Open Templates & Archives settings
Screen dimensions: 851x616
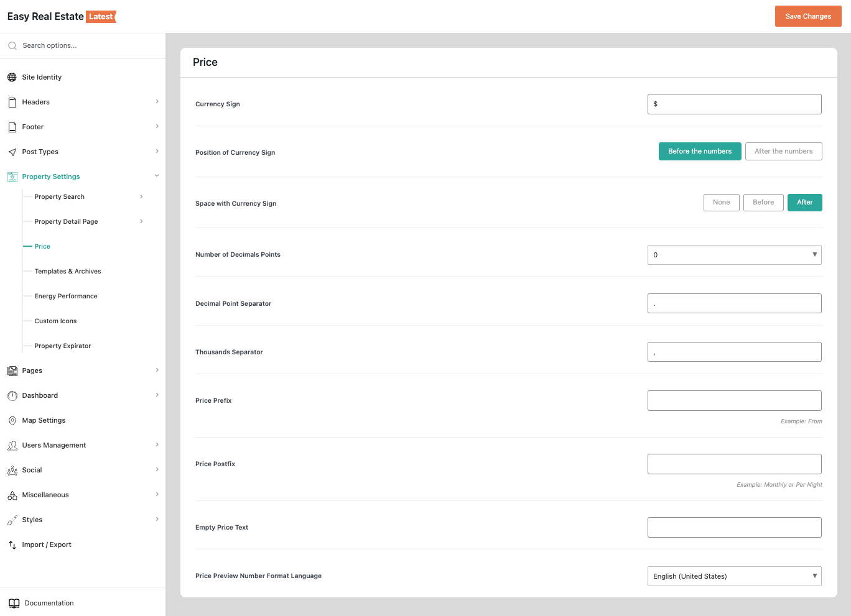pos(68,271)
